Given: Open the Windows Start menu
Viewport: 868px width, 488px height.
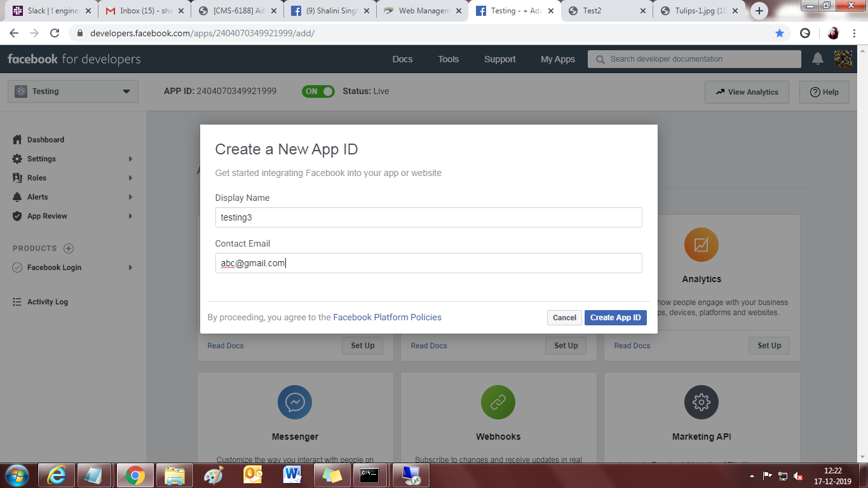Looking at the screenshot, I should (17, 475).
